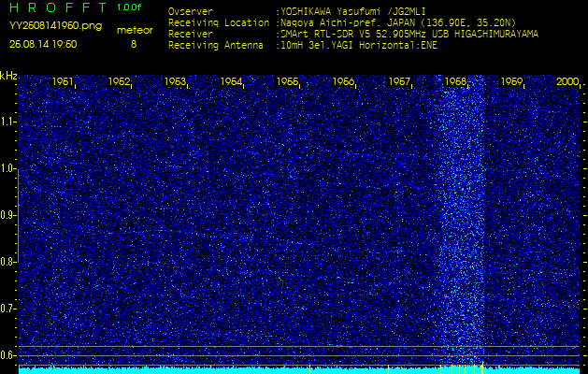Image resolution: width=588 pixels, height=374 pixels.
Task: Click the 1958 time label
Action: [455, 81]
